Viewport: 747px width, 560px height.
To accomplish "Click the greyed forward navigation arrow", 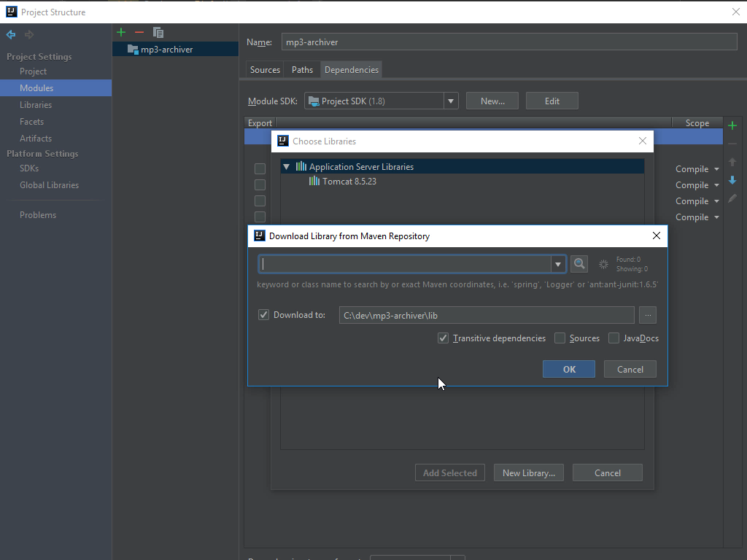I will click(x=29, y=34).
